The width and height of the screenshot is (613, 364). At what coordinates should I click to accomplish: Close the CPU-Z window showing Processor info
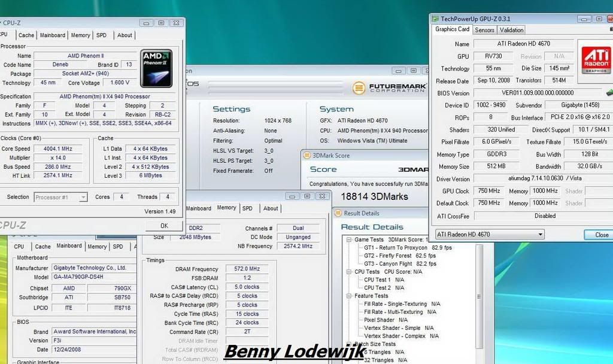pos(177,23)
